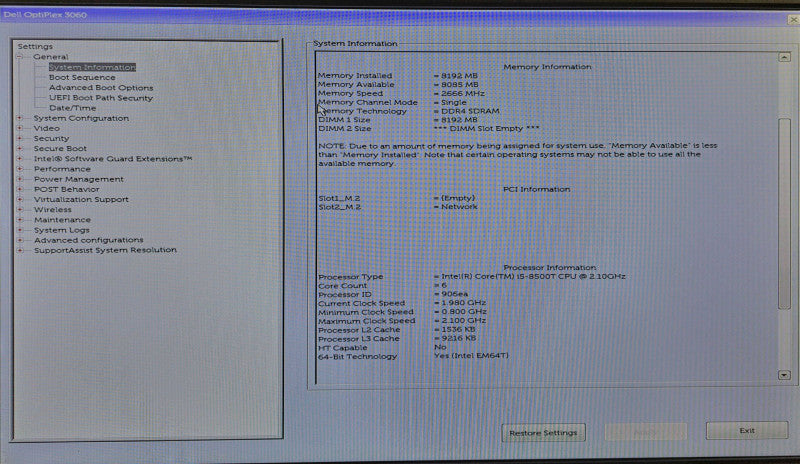
Task: Expand the Power Management node
Action: [x=19, y=179]
